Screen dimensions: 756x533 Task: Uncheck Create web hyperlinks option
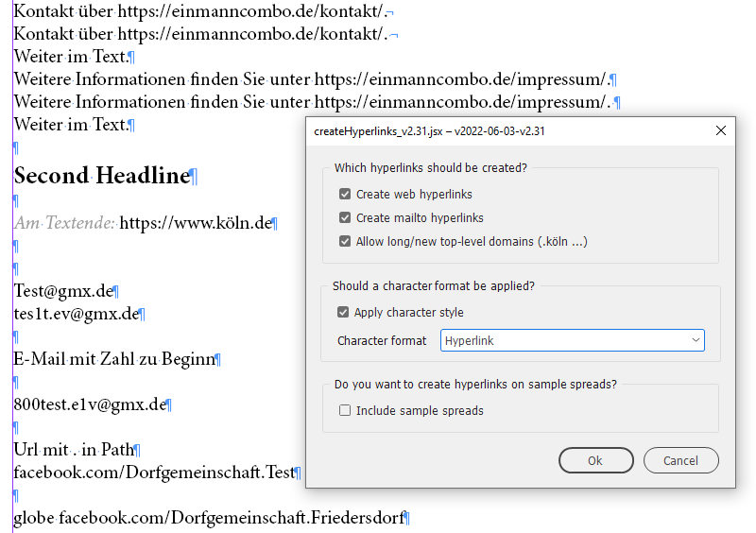pyautogui.click(x=345, y=195)
